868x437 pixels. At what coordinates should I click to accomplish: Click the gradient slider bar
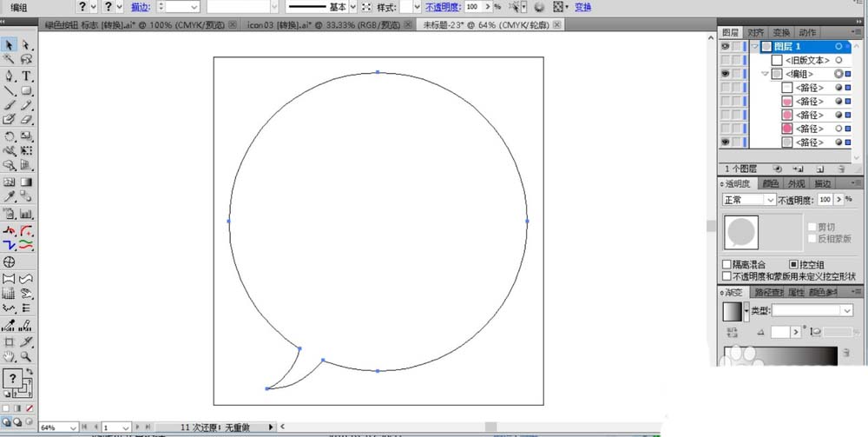pyautogui.click(x=780, y=355)
